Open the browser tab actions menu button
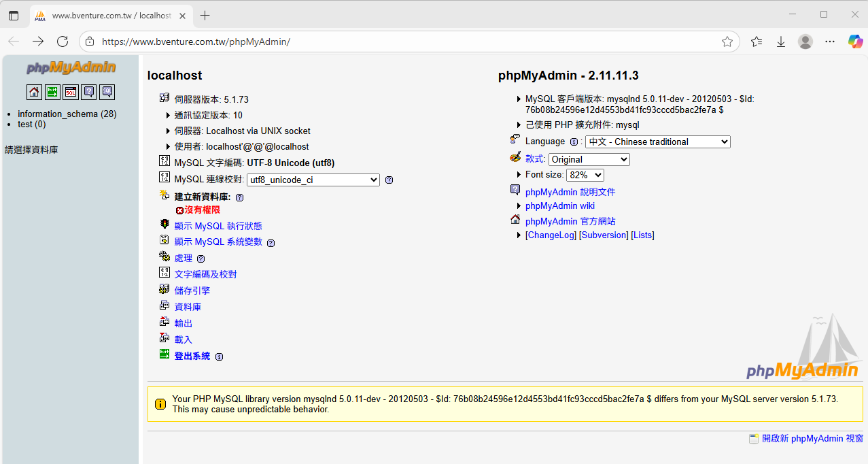This screenshot has width=868, height=464. click(x=14, y=15)
